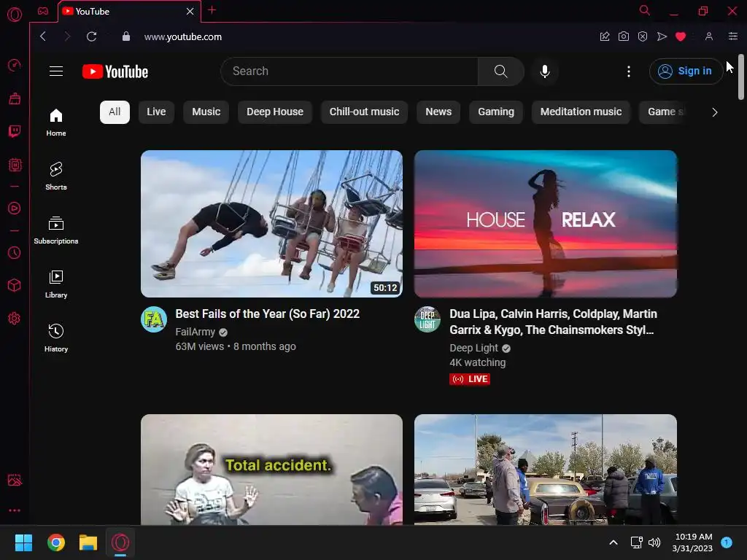Search with your voice microphone
This screenshot has height=560, width=747.
544,71
